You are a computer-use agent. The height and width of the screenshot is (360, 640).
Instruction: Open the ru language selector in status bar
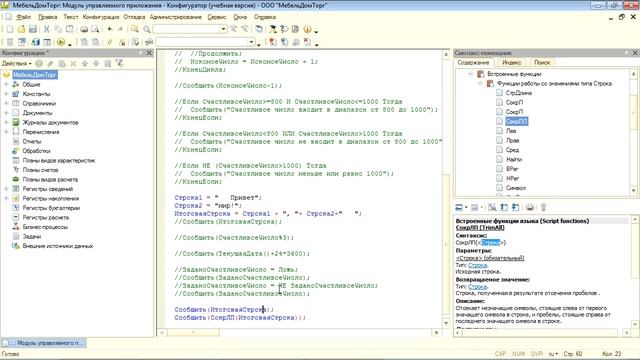553,354
